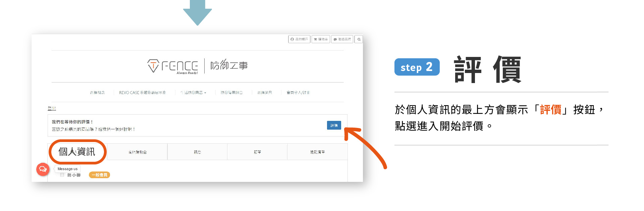
Task: Click the text 我們在等待你的評價!
Action: coord(72,122)
